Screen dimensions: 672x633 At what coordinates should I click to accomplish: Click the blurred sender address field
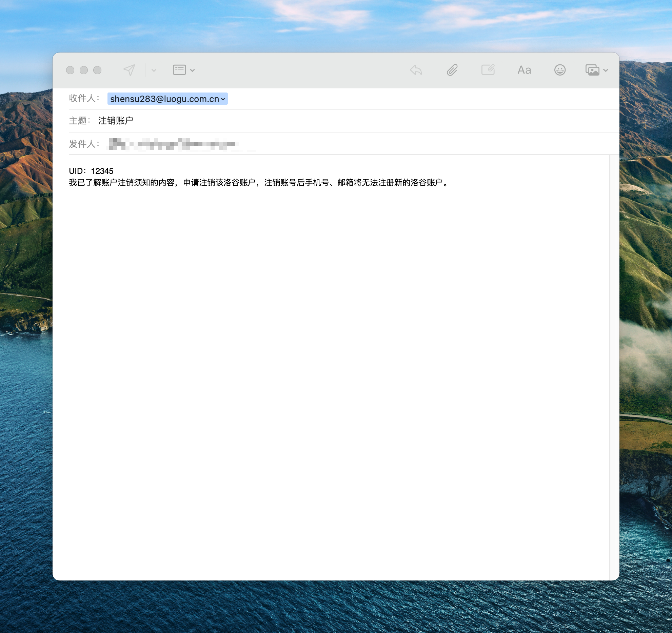(x=173, y=144)
